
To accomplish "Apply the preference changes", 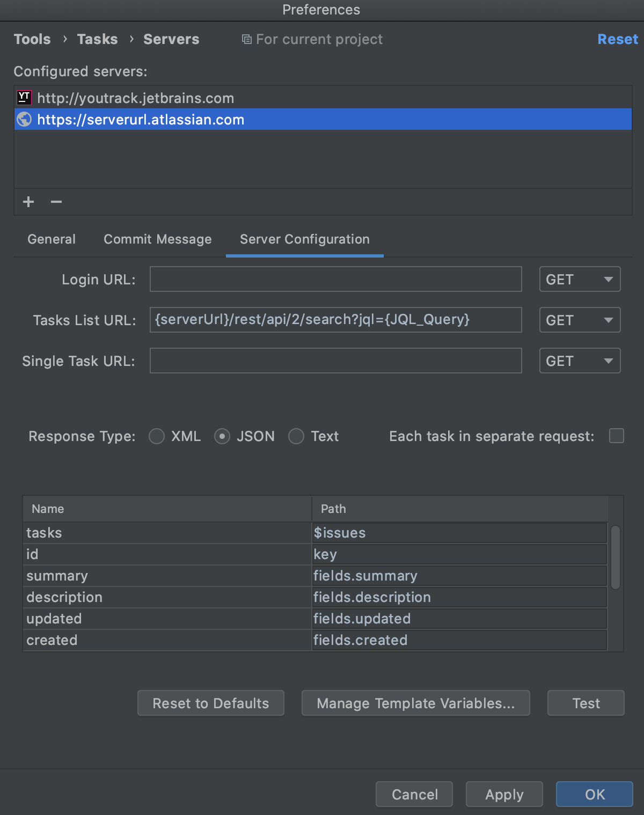I will pos(504,794).
